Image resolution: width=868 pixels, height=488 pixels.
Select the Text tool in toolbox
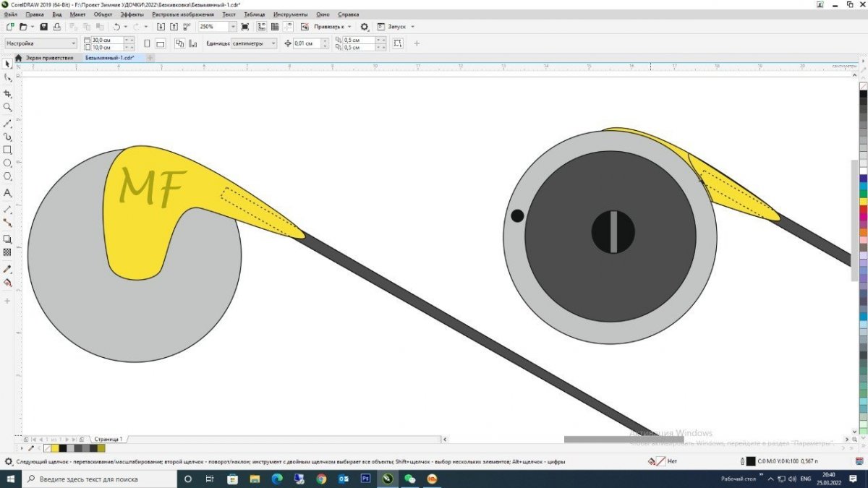7,193
